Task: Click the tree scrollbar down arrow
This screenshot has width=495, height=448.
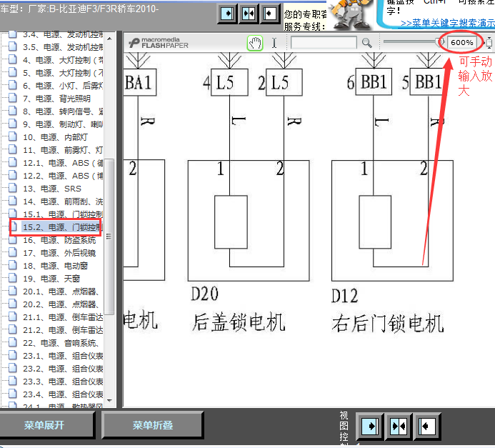Action: (x=109, y=400)
